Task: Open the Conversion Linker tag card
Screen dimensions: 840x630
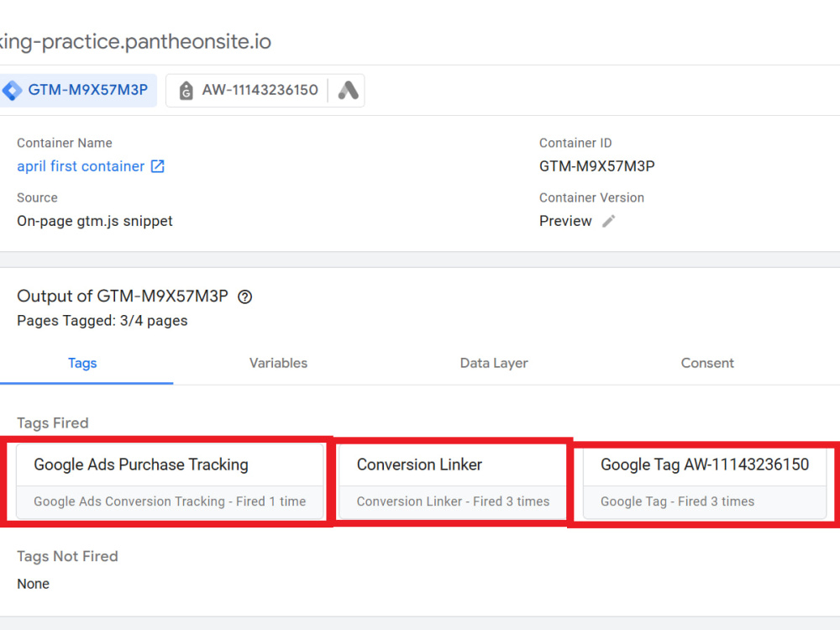Action: 454,481
